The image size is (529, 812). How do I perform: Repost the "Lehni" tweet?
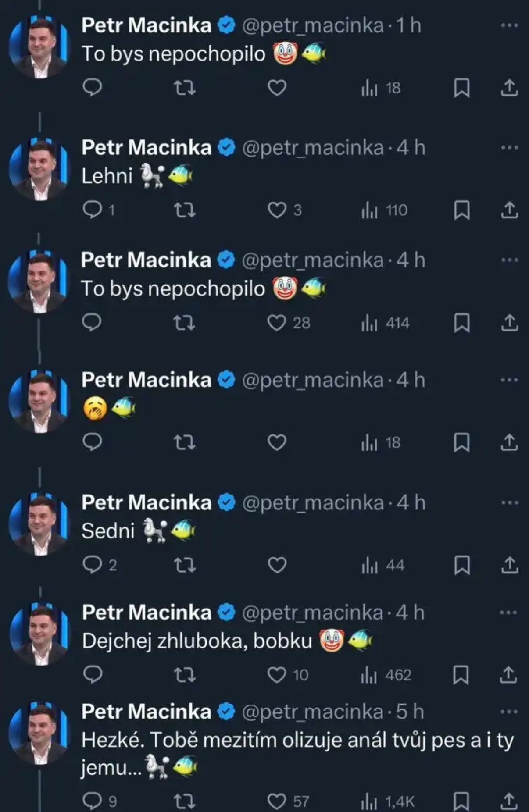185,210
